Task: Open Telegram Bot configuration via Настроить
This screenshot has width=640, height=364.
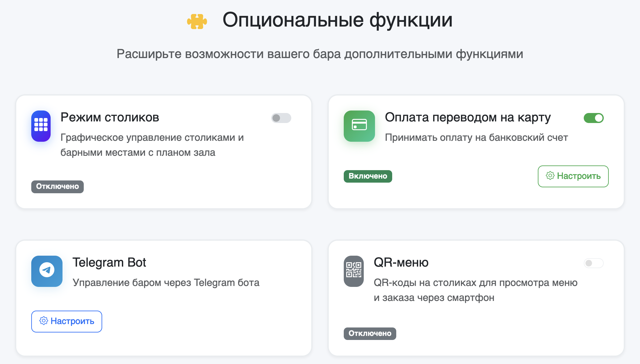Action: point(67,321)
